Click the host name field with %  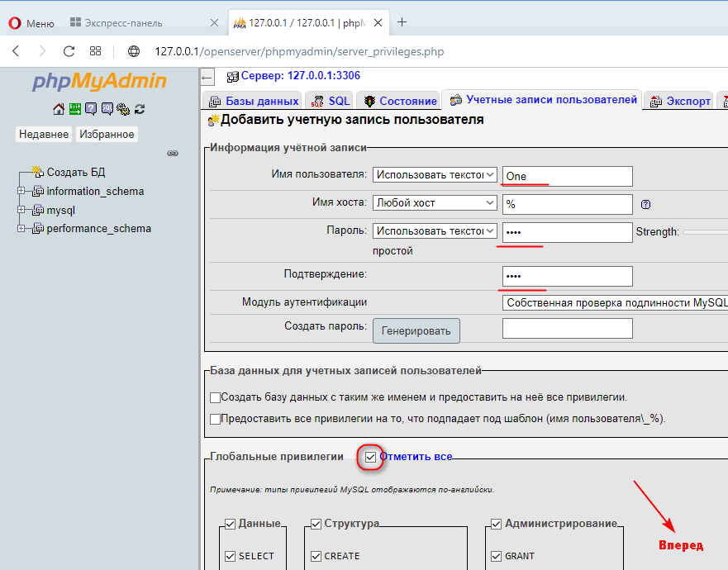[x=568, y=204]
